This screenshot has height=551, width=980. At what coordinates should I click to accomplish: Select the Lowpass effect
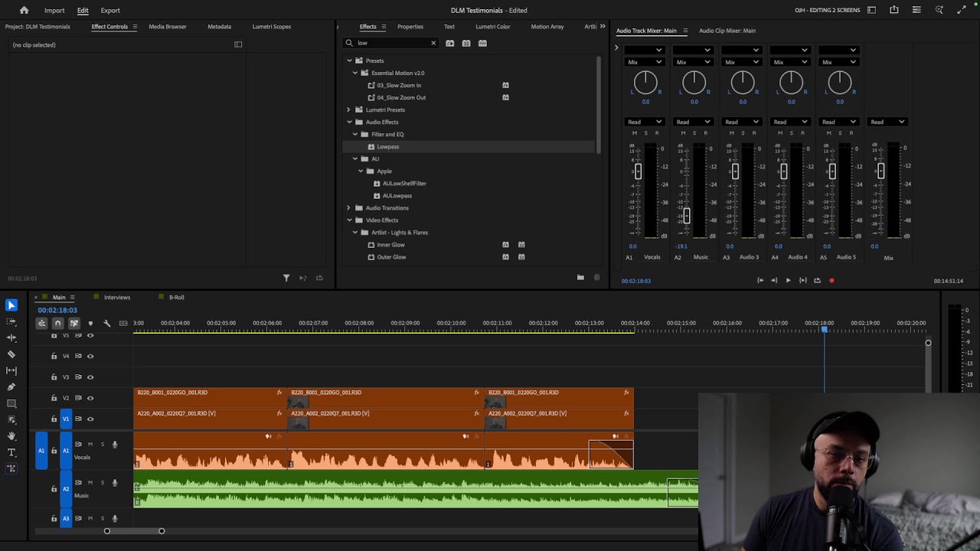[x=388, y=146]
